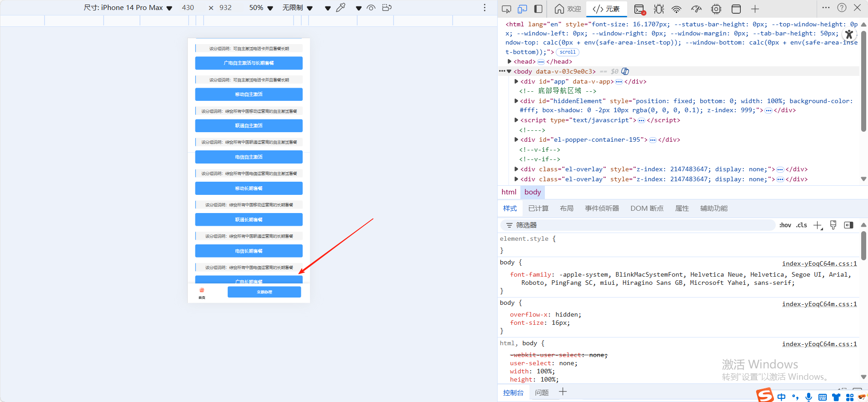Click the 电信自主激活 button
This screenshot has height=402, width=868.
[x=249, y=157]
